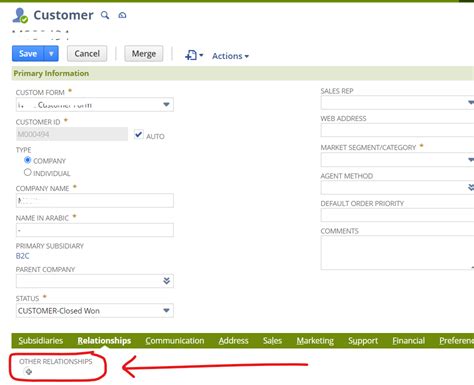This screenshot has height=385, width=474.
Task: Switch to the Support tab
Action: (363, 341)
